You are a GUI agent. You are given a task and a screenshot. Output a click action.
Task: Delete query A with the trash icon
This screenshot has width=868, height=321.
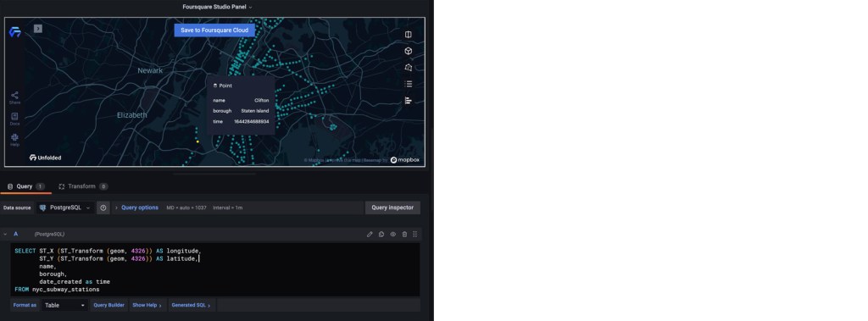pyautogui.click(x=404, y=234)
